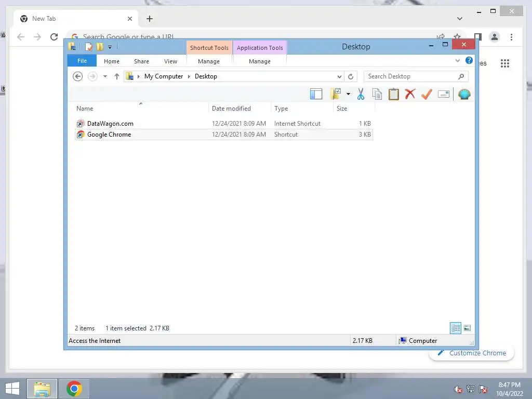This screenshot has width=532, height=399.
Task: Open new tab with Chrome plus button
Action: click(149, 19)
